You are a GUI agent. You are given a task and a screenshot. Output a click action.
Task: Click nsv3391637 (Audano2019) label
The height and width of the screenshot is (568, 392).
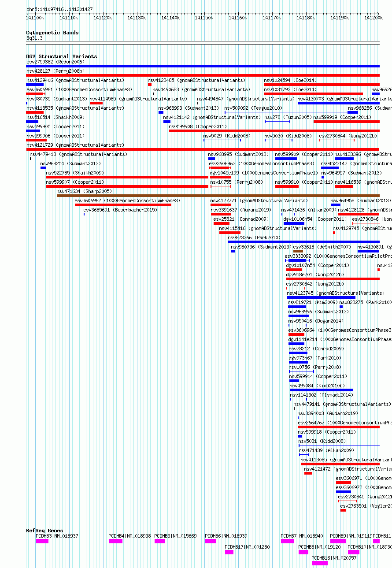pos(241,210)
